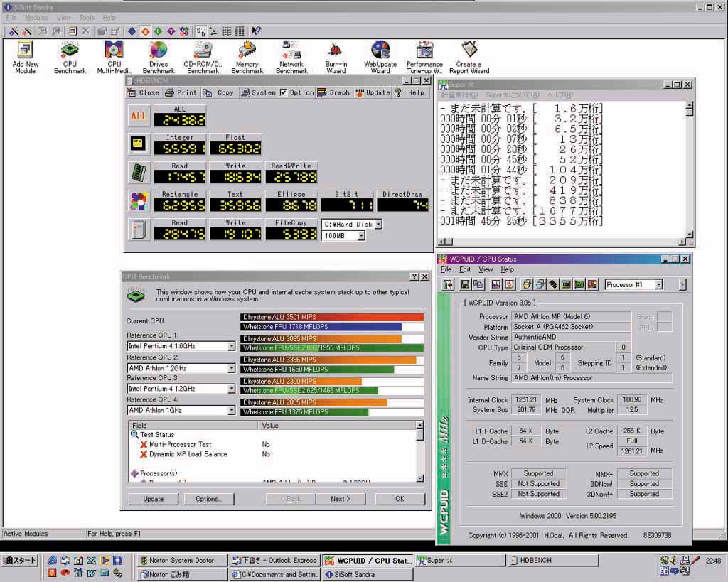
Task: Click Next > in CPU Benchmark dialog
Action: click(x=341, y=499)
